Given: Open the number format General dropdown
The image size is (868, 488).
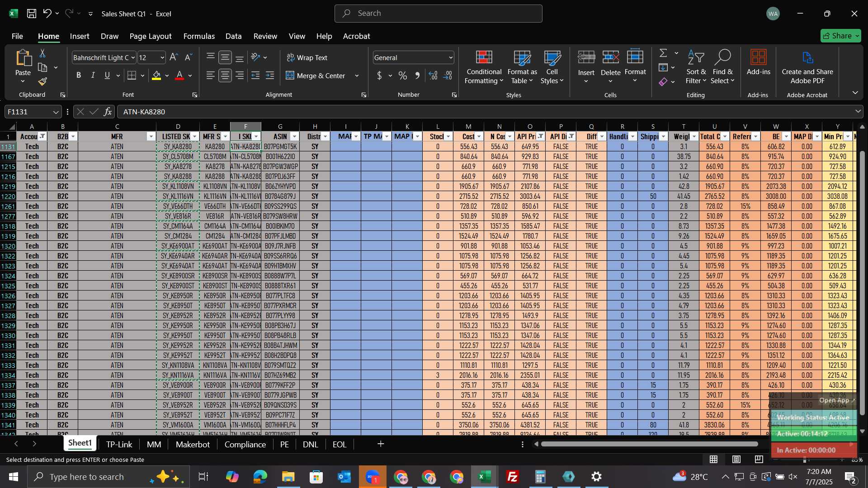Looking at the screenshot, I should click(451, 58).
